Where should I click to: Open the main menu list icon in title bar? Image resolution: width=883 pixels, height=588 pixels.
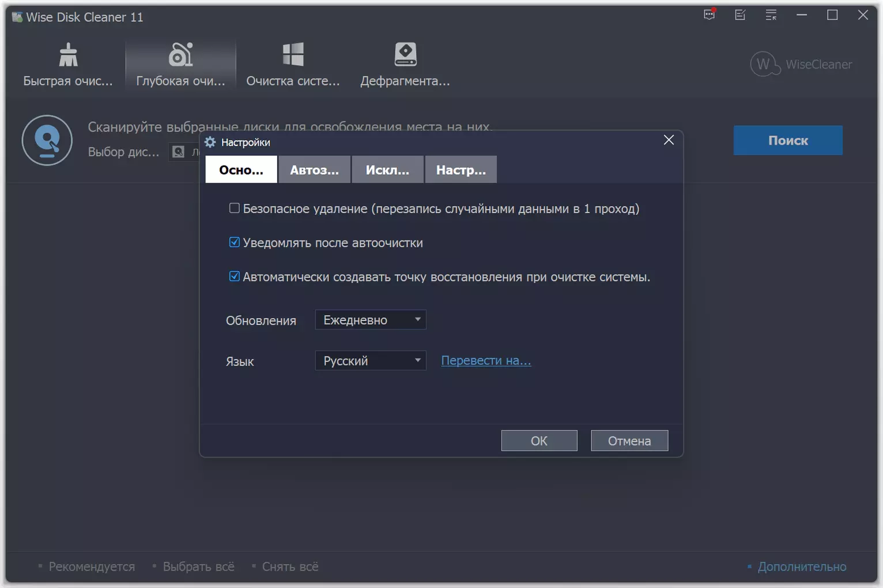coord(771,15)
